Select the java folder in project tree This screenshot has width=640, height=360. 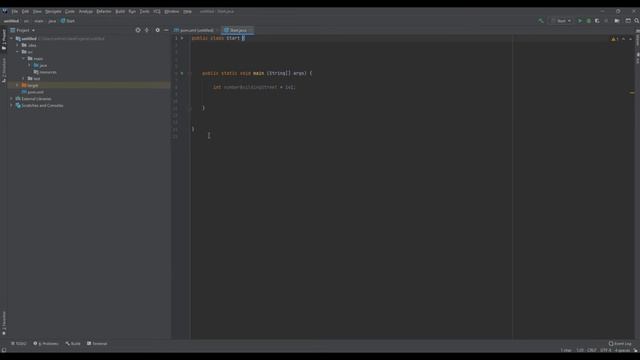pos(40,65)
